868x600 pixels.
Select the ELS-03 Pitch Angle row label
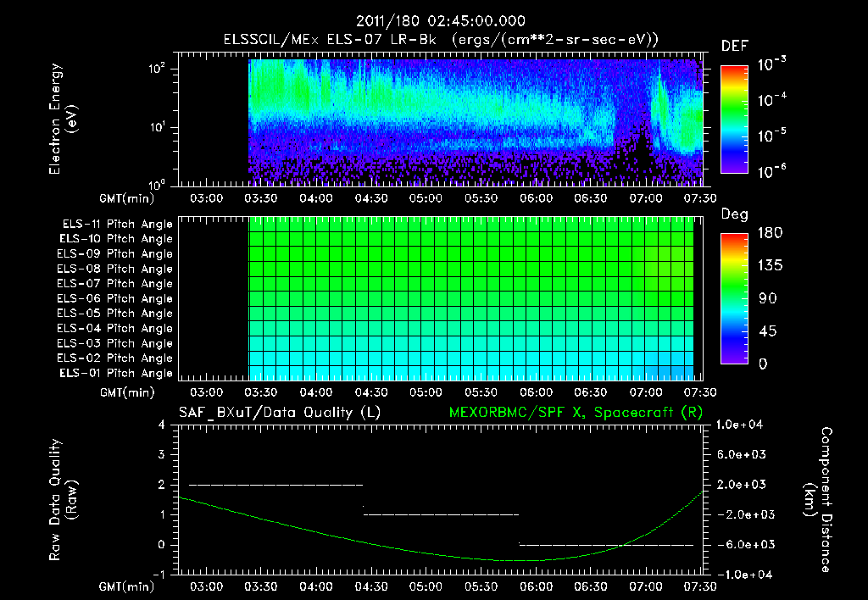point(114,343)
